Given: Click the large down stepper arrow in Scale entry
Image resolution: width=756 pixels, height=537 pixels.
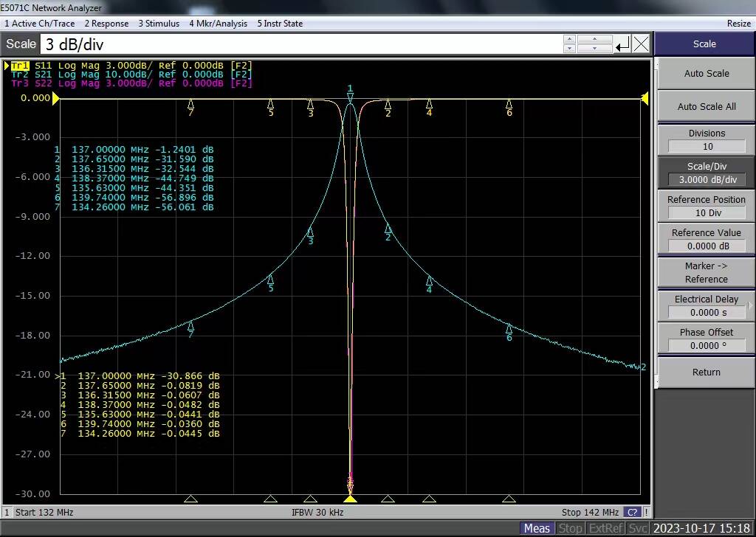Looking at the screenshot, I should (x=594, y=48).
